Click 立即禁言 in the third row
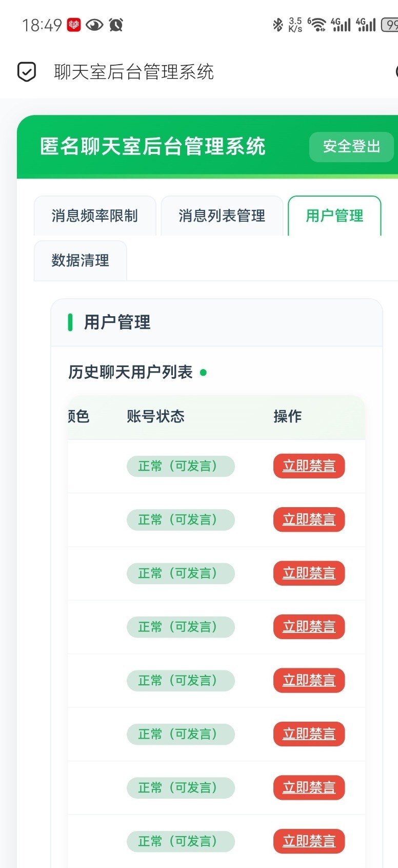The height and width of the screenshot is (868, 398). coord(309,573)
